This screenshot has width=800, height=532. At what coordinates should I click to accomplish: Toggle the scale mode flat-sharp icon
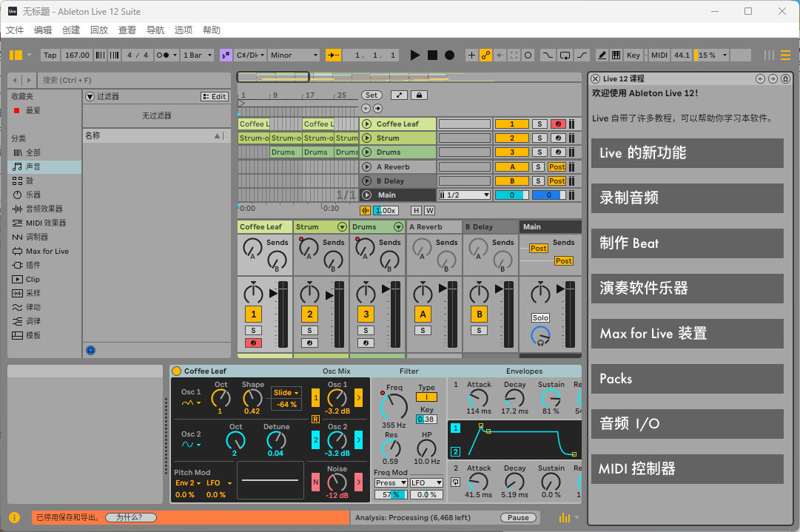click(x=226, y=55)
